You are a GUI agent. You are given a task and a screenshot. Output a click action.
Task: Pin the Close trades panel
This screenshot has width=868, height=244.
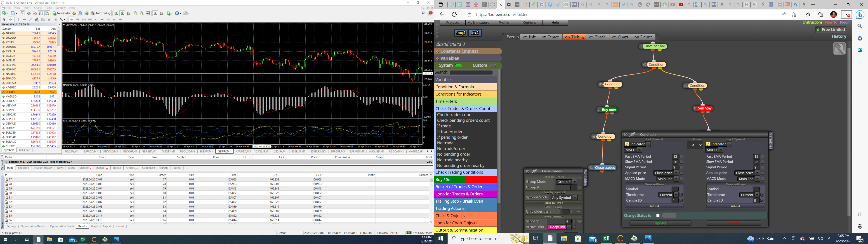(534, 171)
